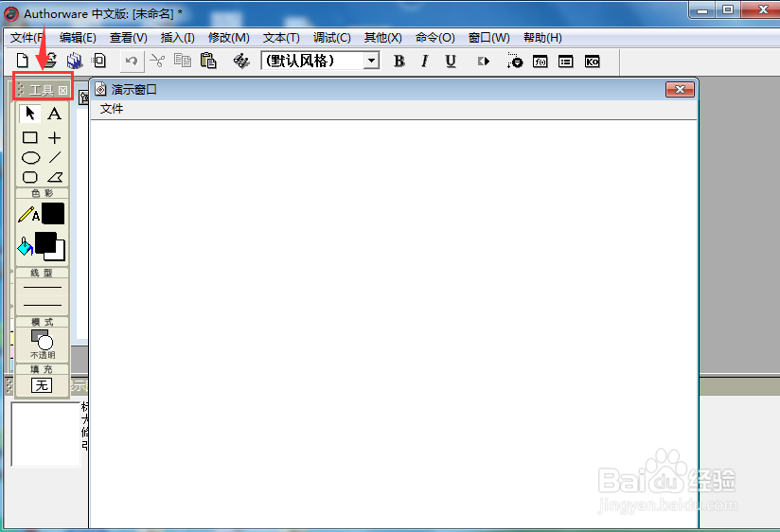
Task: Click the Save All toolbar icon
Action: click(75, 62)
